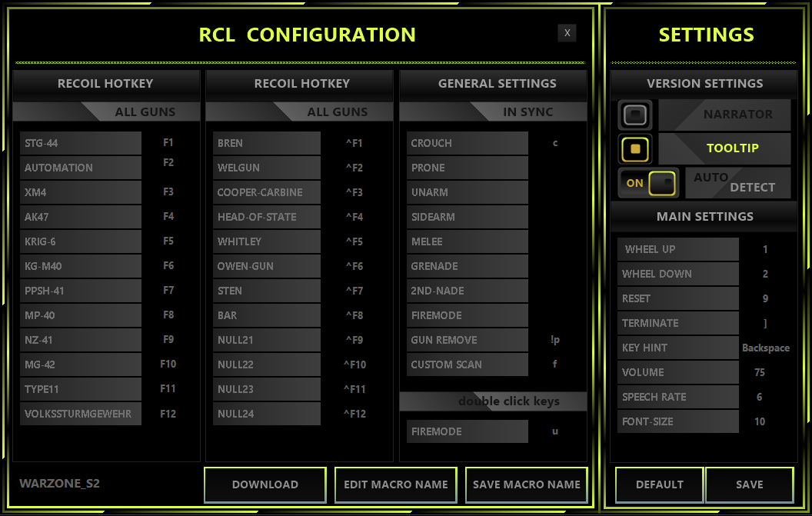
Task: Open the first ALL GUNS tab
Action: [145, 112]
